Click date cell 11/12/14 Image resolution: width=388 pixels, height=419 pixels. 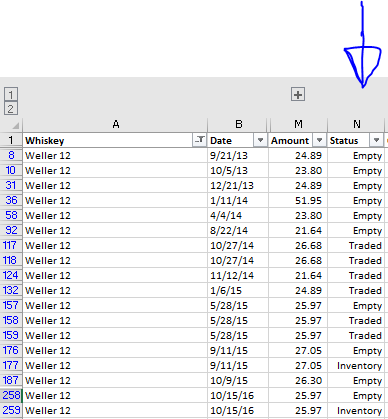(x=238, y=275)
